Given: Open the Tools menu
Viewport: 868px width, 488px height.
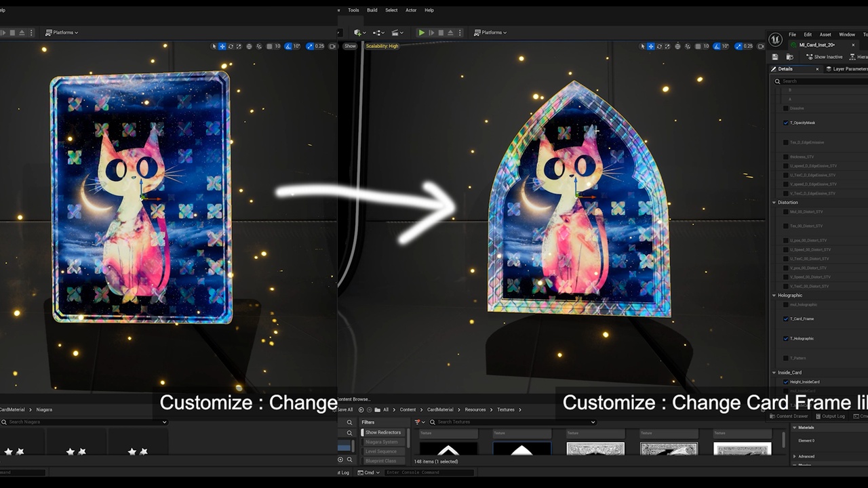Looking at the screenshot, I should (353, 10).
